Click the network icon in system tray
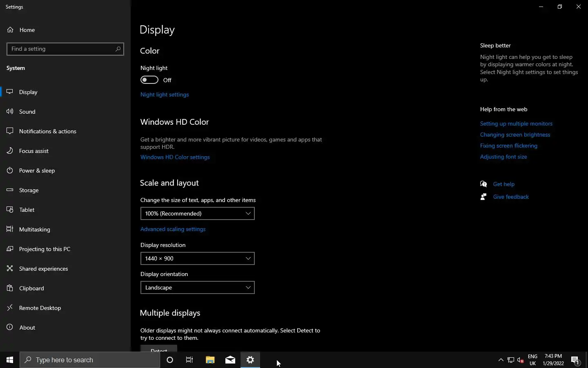Image resolution: width=588 pixels, height=368 pixels. click(511, 360)
